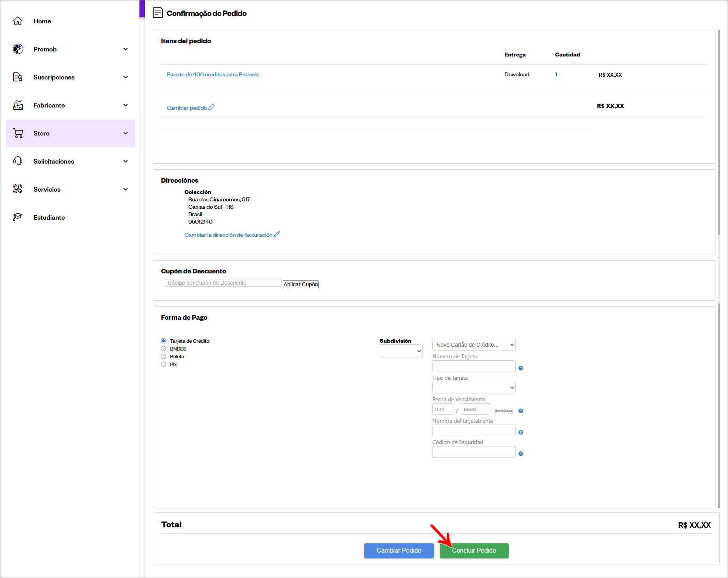Click the Servicios tools icon

(18, 189)
